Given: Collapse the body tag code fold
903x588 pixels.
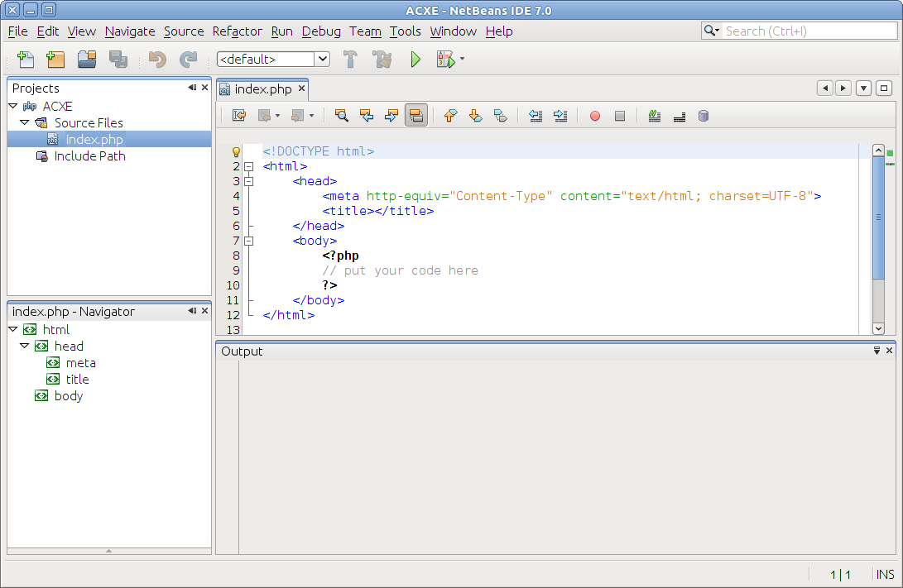Looking at the screenshot, I should click(248, 241).
